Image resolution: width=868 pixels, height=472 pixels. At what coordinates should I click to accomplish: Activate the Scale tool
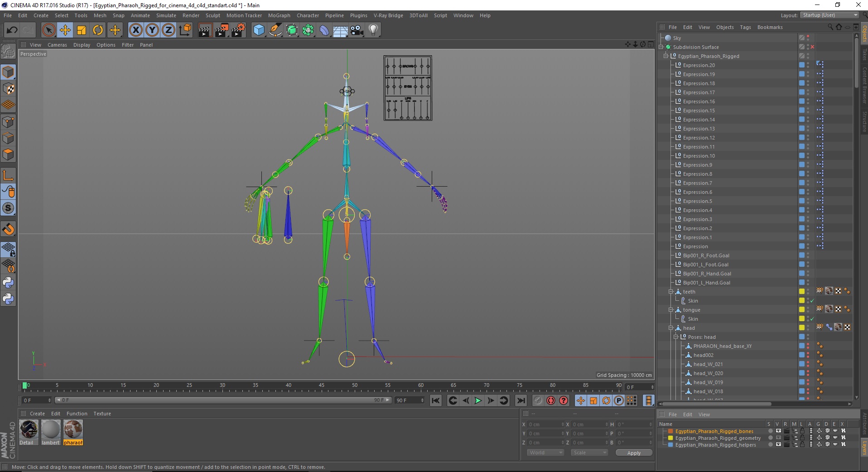[82, 30]
